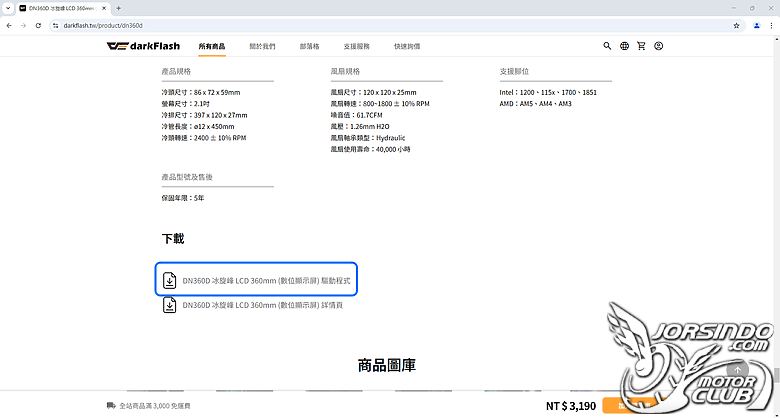Open the language globe icon
The height and width of the screenshot is (418, 780).
(624, 46)
